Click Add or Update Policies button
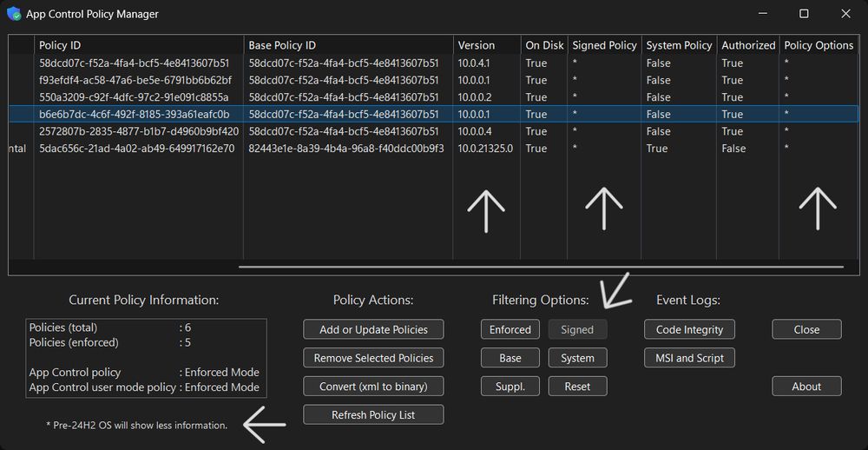 tap(373, 329)
